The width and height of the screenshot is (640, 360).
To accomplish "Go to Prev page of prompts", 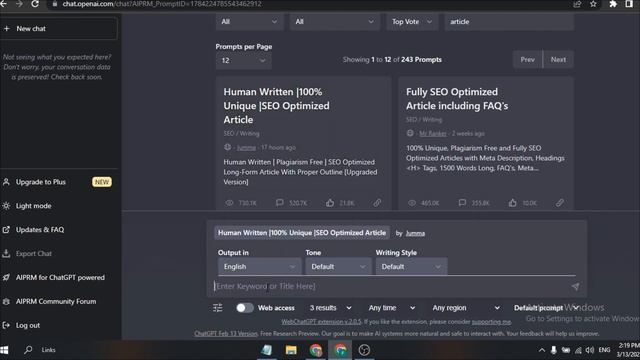I will (x=527, y=60).
